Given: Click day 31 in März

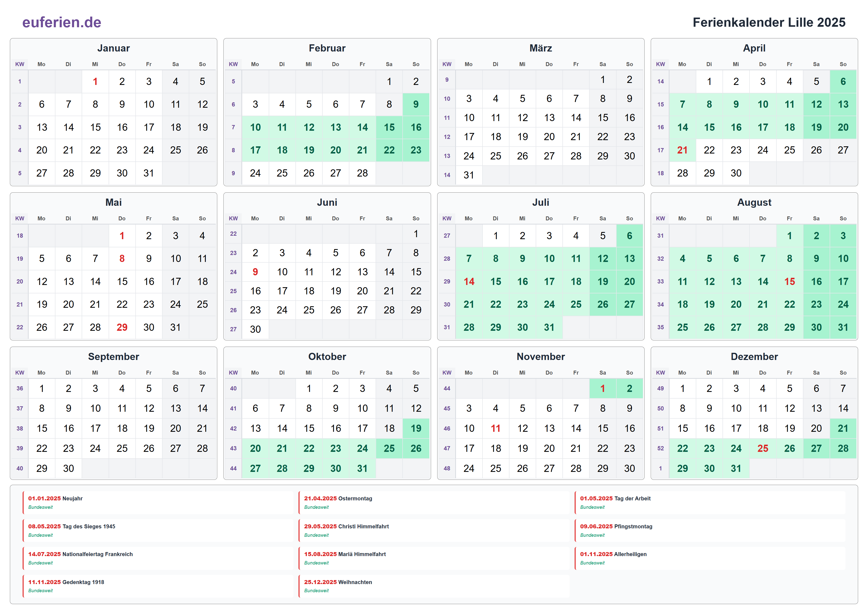Looking at the screenshot, I should 469,175.
